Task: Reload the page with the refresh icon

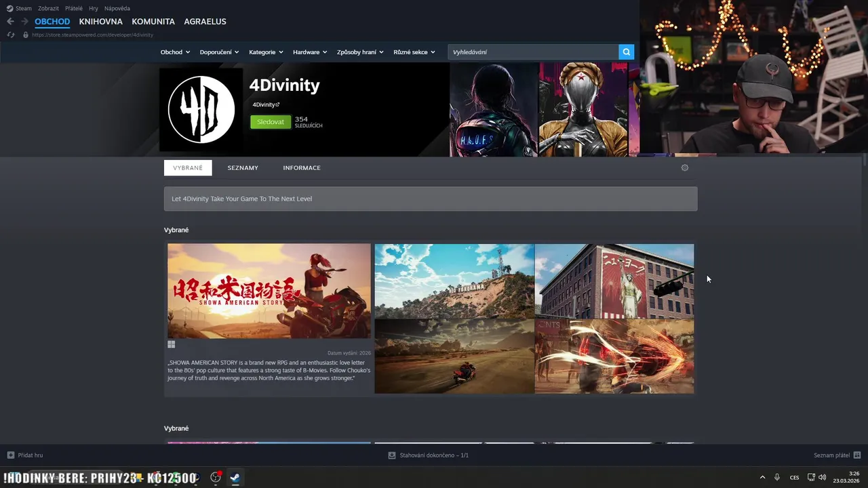Action: pyautogui.click(x=10, y=35)
